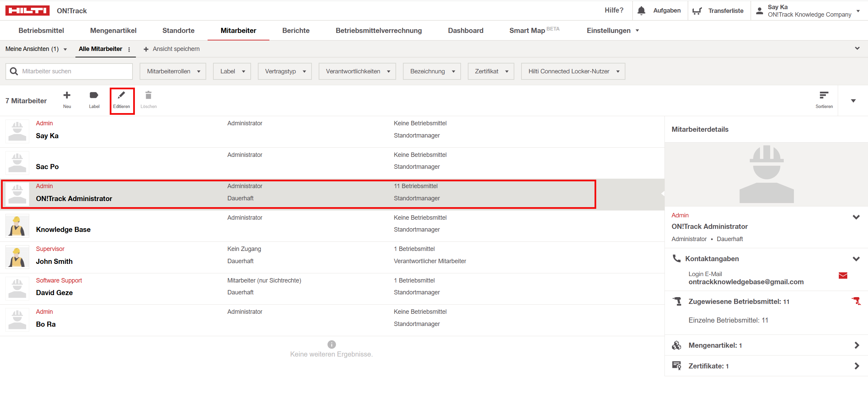Click the 11 Betriebsmittel cell

[416, 186]
